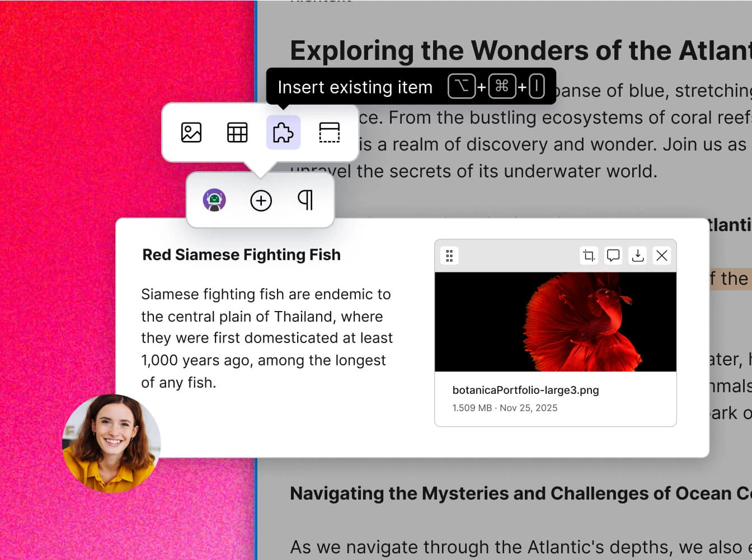This screenshot has height=560, width=752.
Task: Grab the image card drag handle
Action: (x=449, y=256)
